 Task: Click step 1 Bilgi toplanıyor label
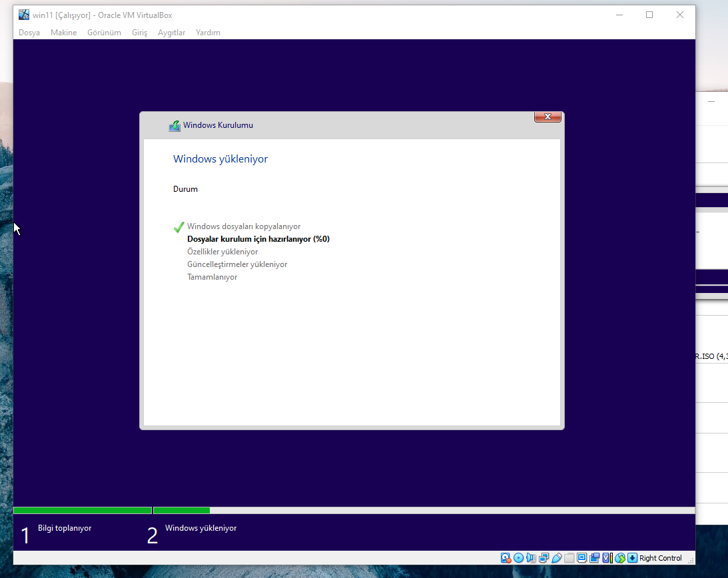coord(65,528)
